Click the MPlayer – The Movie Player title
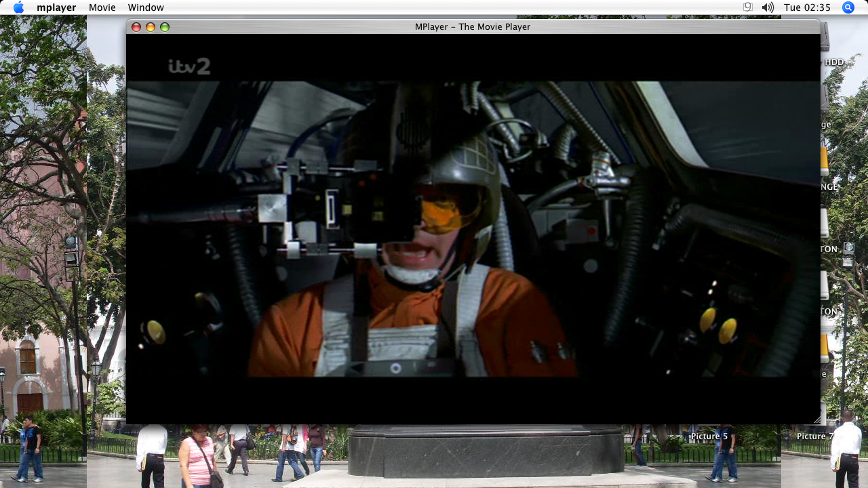This screenshot has height=488, width=868. point(473,27)
